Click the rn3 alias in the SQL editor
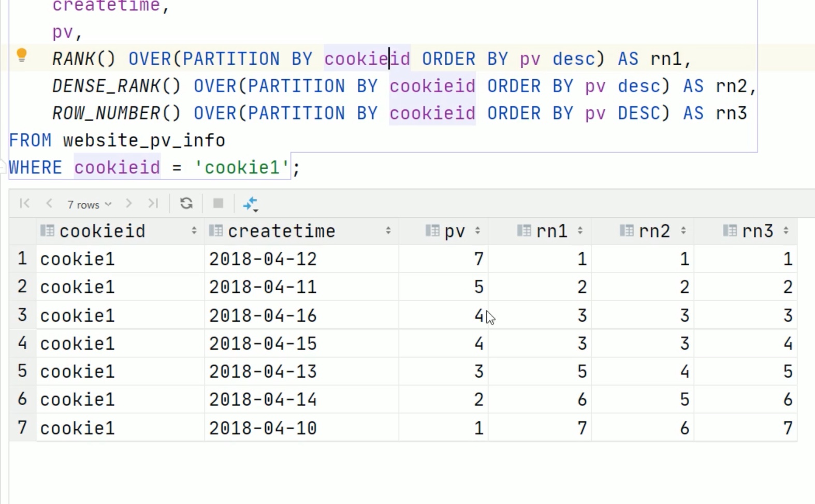Image resolution: width=815 pixels, height=504 pixels. (731, 113)
